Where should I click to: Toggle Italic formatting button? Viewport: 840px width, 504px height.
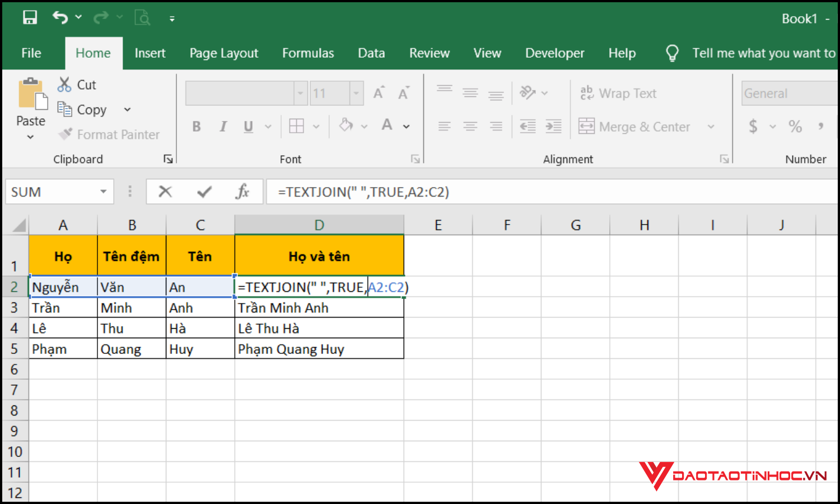point(223,127)
